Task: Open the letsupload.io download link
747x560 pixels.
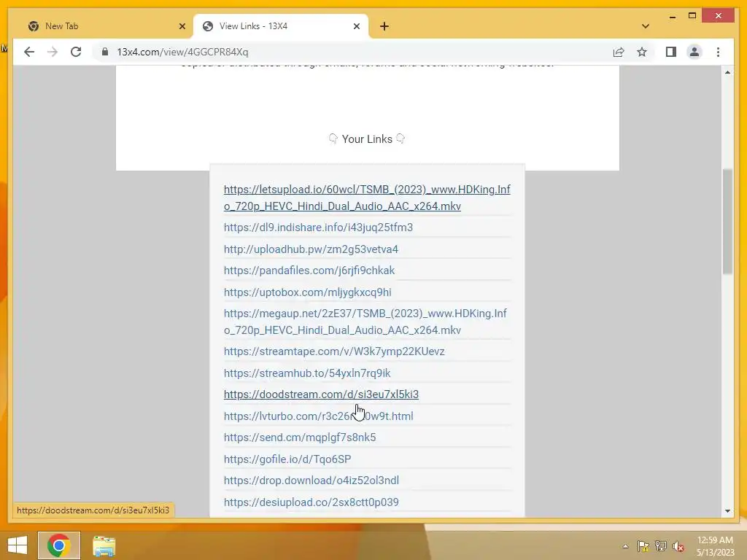Action: 367,198
